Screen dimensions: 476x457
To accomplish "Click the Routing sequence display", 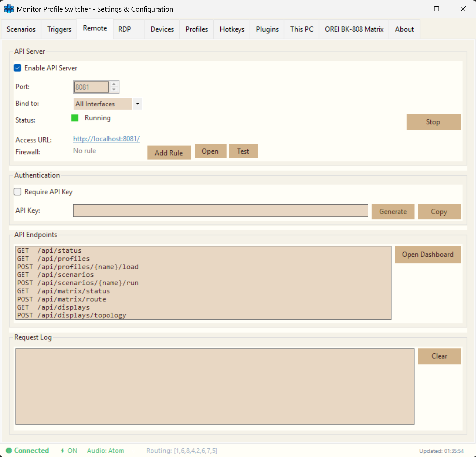I will coord(181,450).
